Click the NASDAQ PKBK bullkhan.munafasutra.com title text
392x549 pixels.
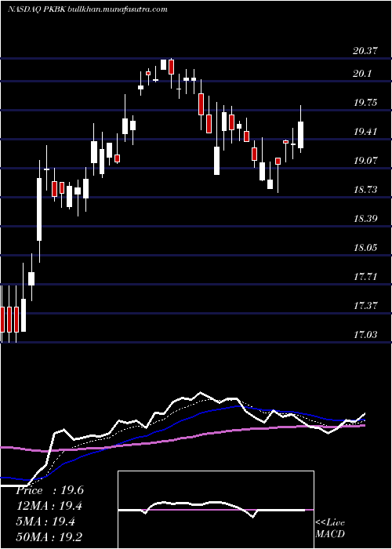[x=88, y=9]
